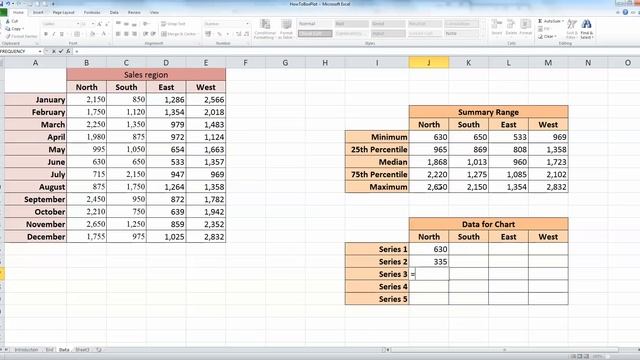
Task: Click the Cut icon in Clipboard
Action: pos(8,21)
